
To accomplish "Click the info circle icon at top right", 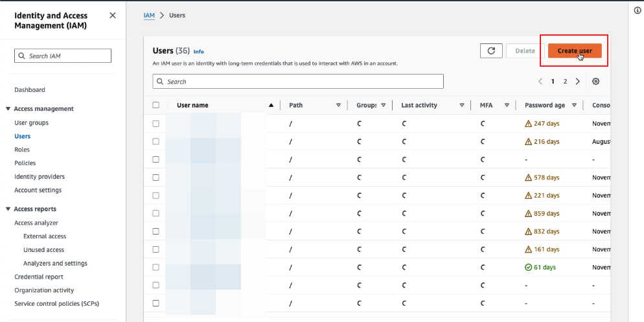I will tap(638, 11).
